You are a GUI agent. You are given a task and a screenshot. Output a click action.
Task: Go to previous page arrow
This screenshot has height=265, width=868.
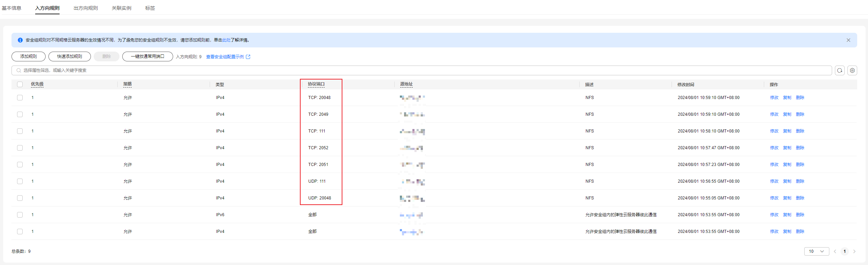(x=835, y=251)
